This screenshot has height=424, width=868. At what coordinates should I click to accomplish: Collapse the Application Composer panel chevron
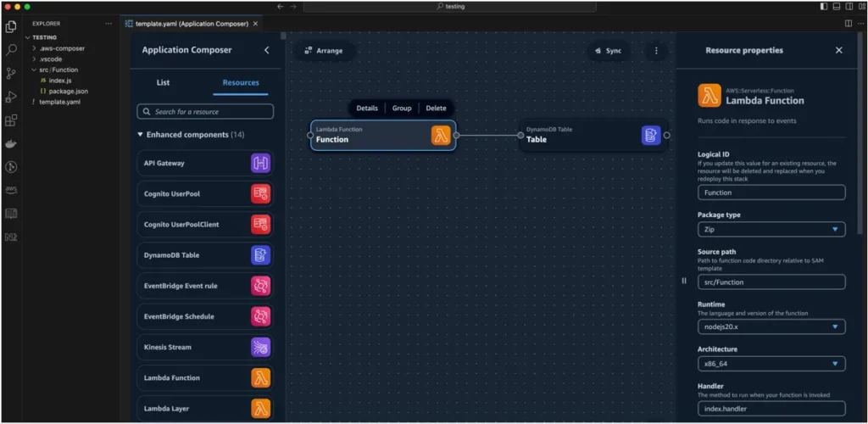(266, 50)
